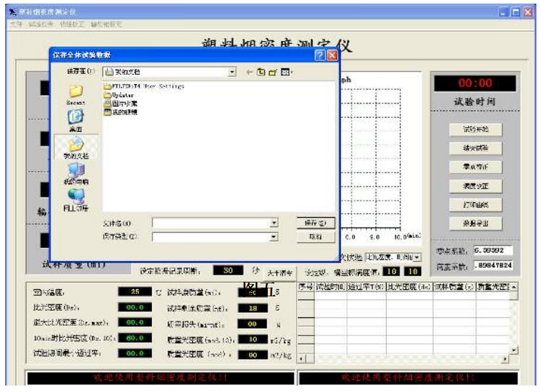540x392 pixels.
Task: Go up one folder level
Action: [x=261, y=72]
